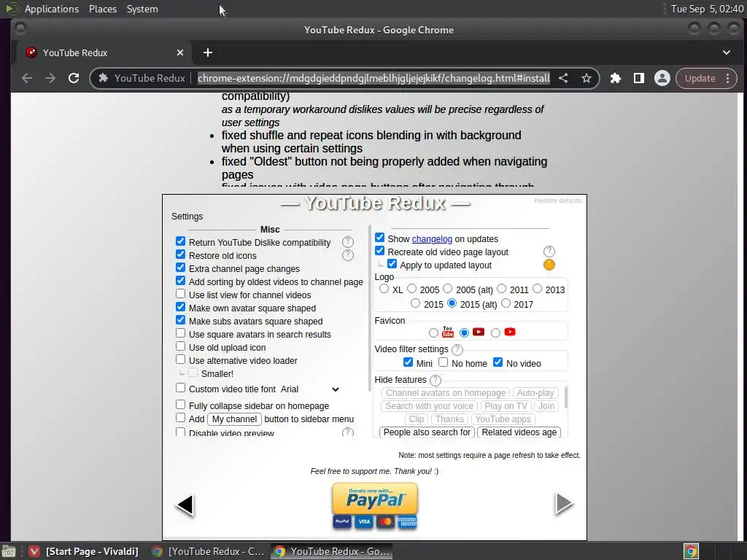Enable Use list view for channel videos

coord(181,294)
